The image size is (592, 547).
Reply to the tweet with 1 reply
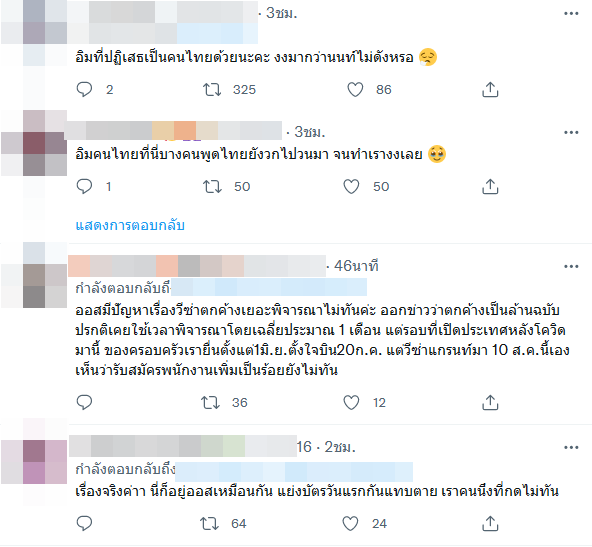(84, 186)
